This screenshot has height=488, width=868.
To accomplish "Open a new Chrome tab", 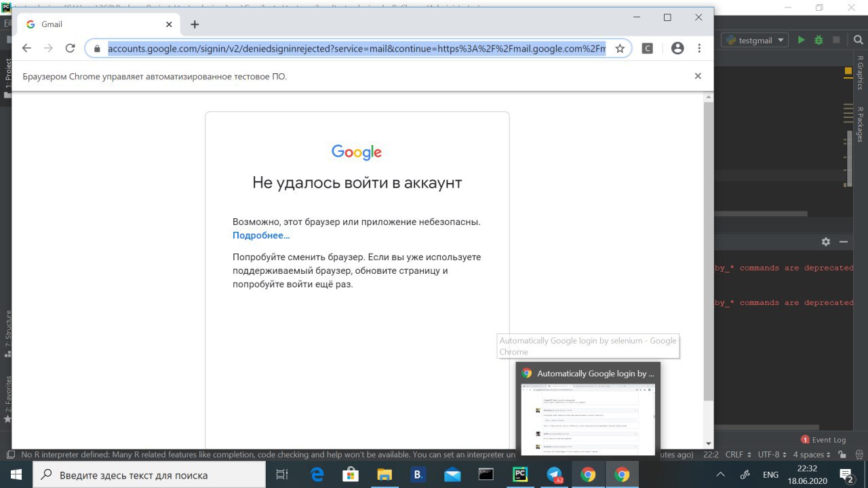I will click(x=195, y=24).
